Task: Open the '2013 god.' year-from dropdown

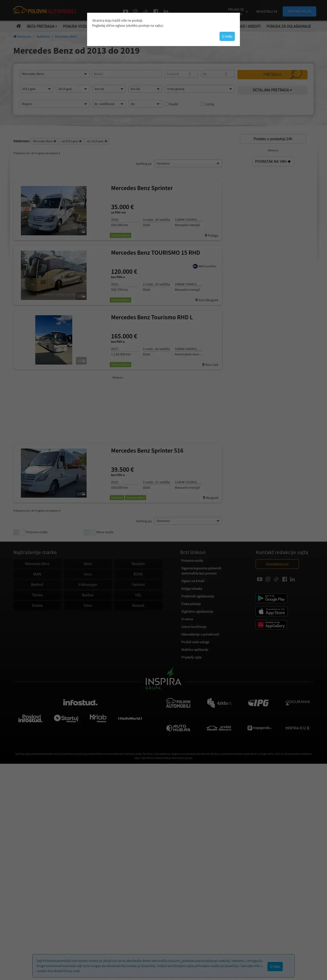Action: 36,89
